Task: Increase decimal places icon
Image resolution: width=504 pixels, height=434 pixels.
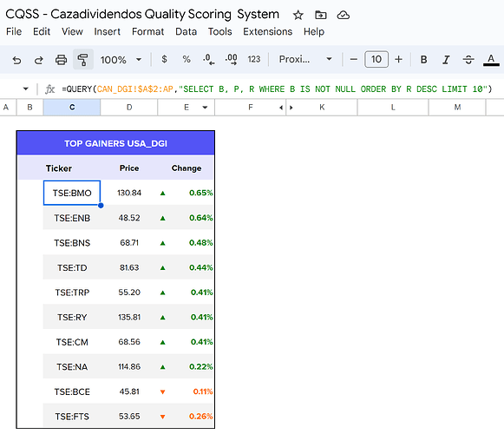Action: point(232,60)
